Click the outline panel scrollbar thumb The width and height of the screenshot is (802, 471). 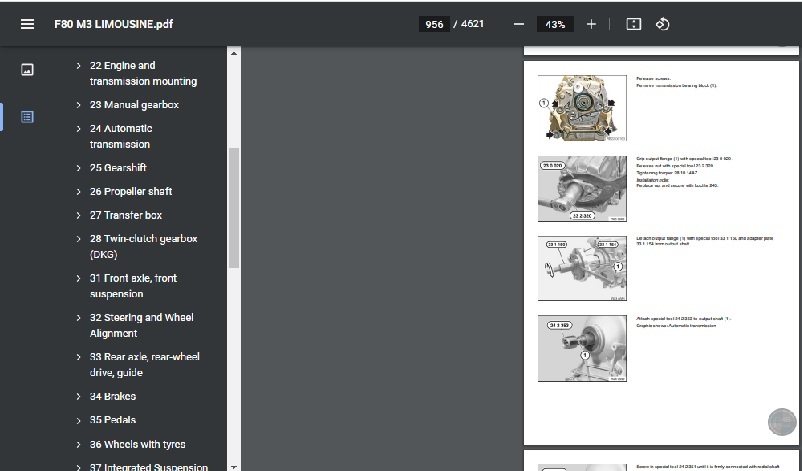point(234,208)
